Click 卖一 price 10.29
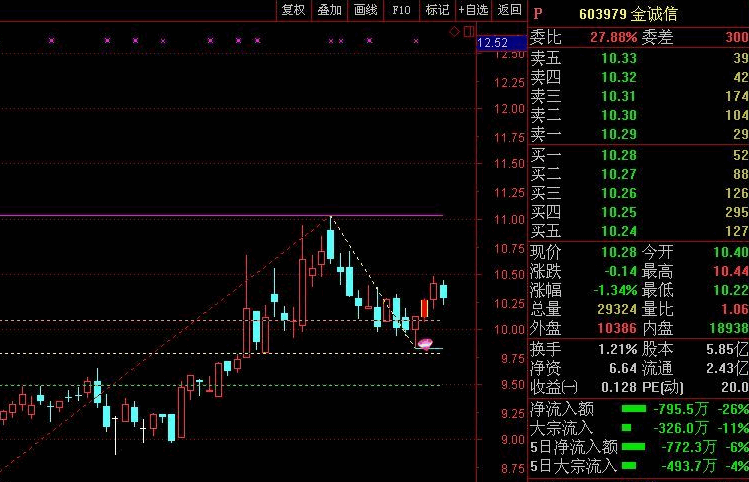 pos(619,135)
